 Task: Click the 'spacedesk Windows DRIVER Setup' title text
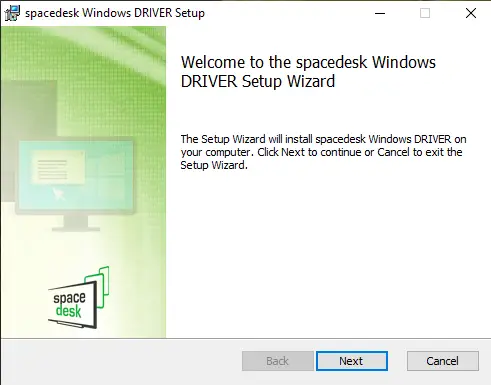click(x=115, y=13)
